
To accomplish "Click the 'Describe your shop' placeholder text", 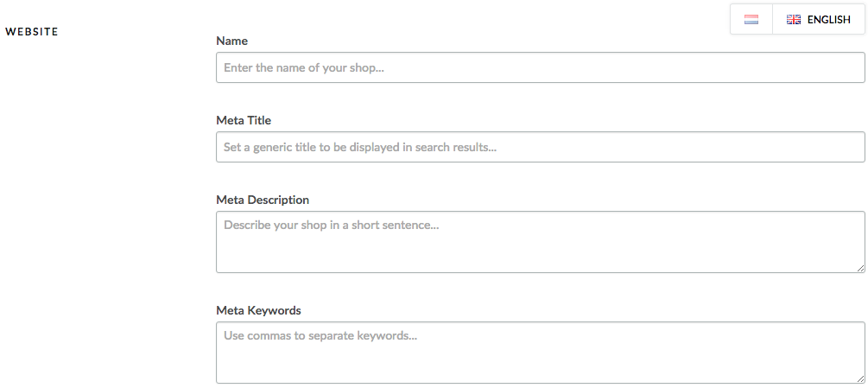I will 331,226.
